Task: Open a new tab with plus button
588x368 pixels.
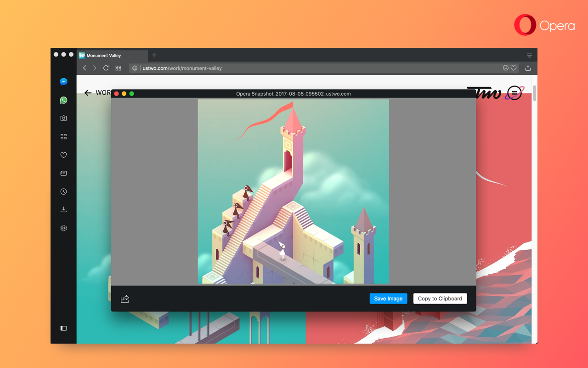Action: point(154,55)
